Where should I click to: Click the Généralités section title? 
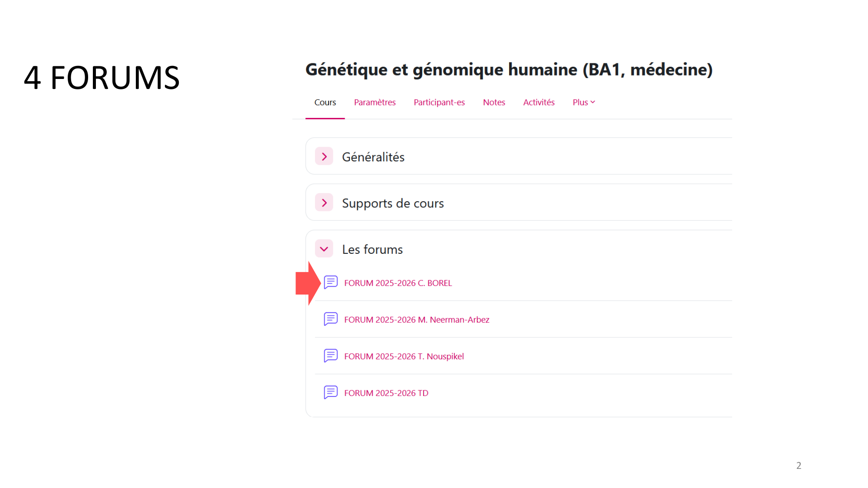click(x=373, y=157)
